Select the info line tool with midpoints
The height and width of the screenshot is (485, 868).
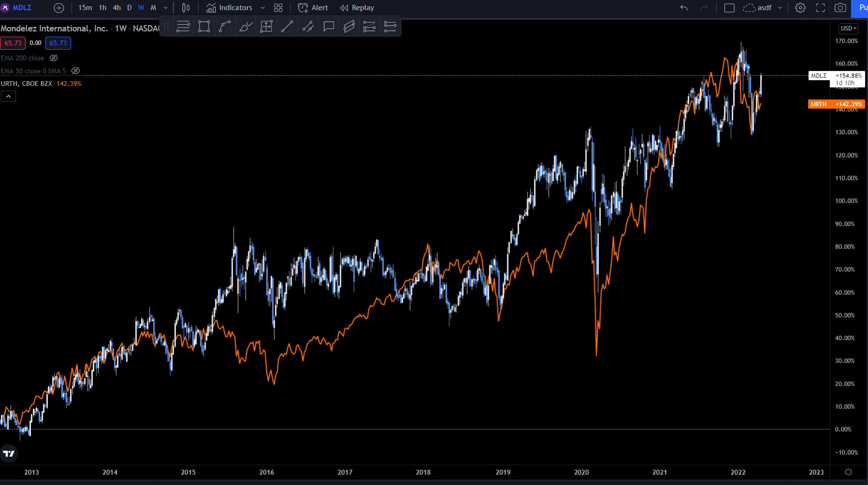(x=308, y=27)
